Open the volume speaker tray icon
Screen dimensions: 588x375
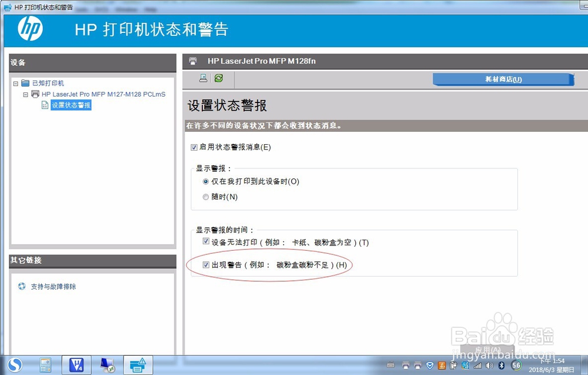[489, 365]
